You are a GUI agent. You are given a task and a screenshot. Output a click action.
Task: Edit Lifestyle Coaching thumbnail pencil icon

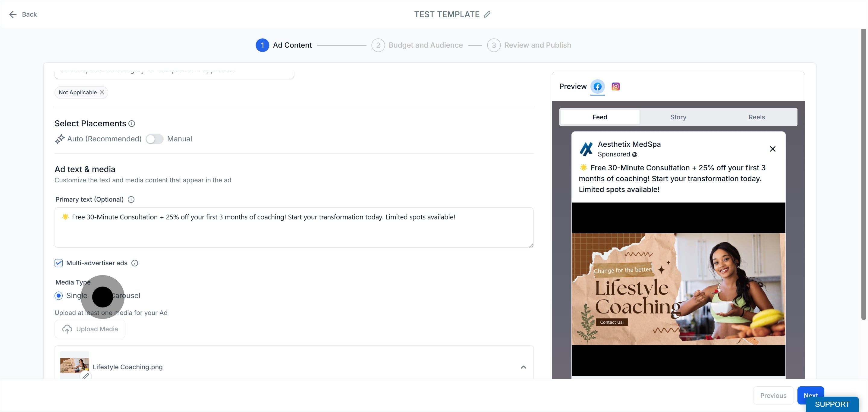pyautogui.click(x=86, y=376)
